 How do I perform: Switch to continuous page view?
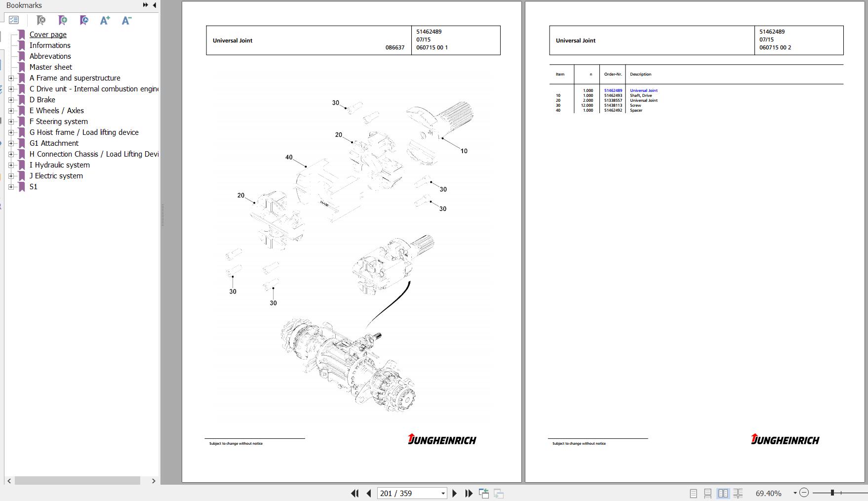pos(708,493)
